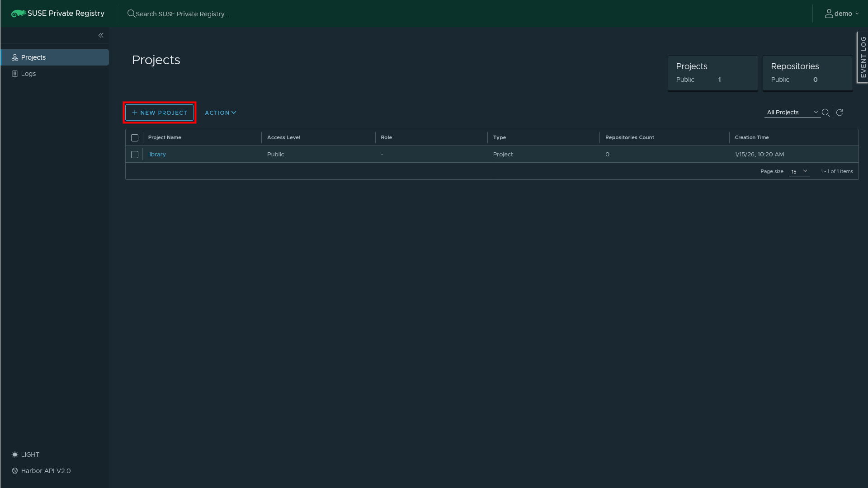Click the Role column header
Image resolution: width=868 pixels, height=488 pixels.
pyautogui.click(x=387, y=137)
